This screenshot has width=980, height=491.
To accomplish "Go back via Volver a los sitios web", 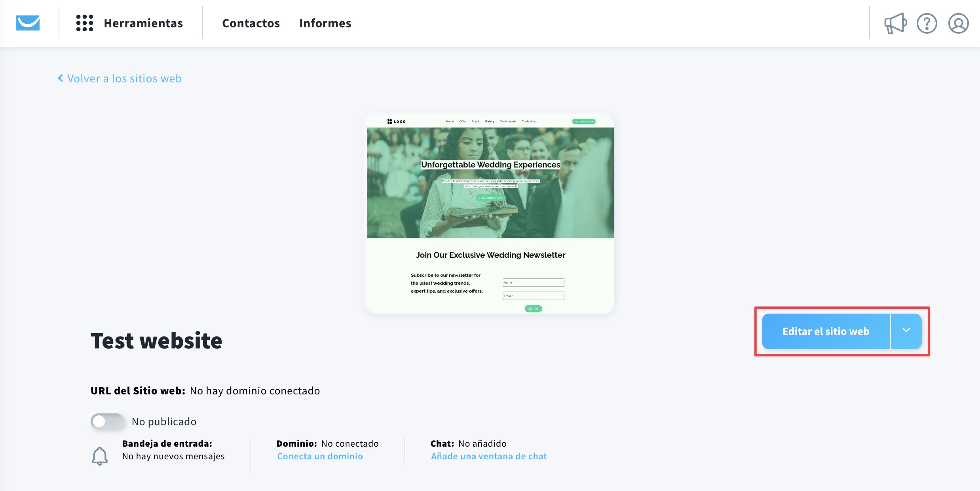I will [x=124, y=78].
